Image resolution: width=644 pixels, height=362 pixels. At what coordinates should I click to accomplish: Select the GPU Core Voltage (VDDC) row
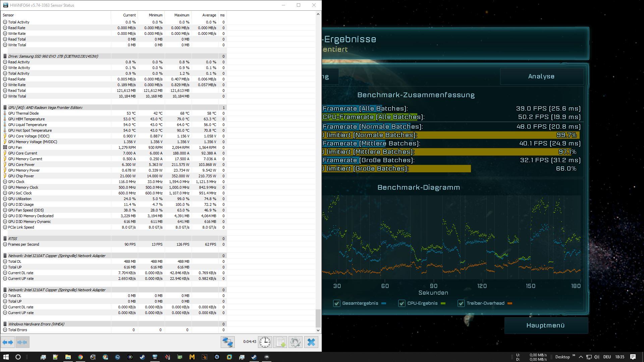(114, 136)
